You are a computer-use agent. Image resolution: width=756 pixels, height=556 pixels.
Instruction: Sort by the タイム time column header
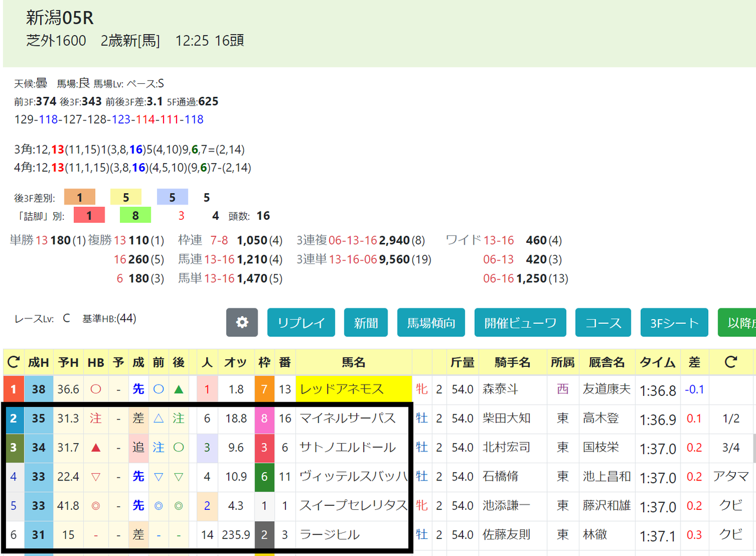coord(658,362)
